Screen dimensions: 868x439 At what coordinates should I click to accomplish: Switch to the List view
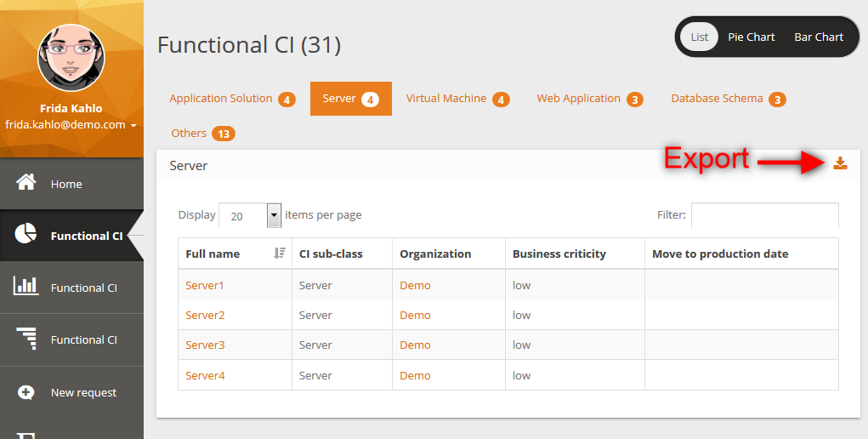click(699, 37)
